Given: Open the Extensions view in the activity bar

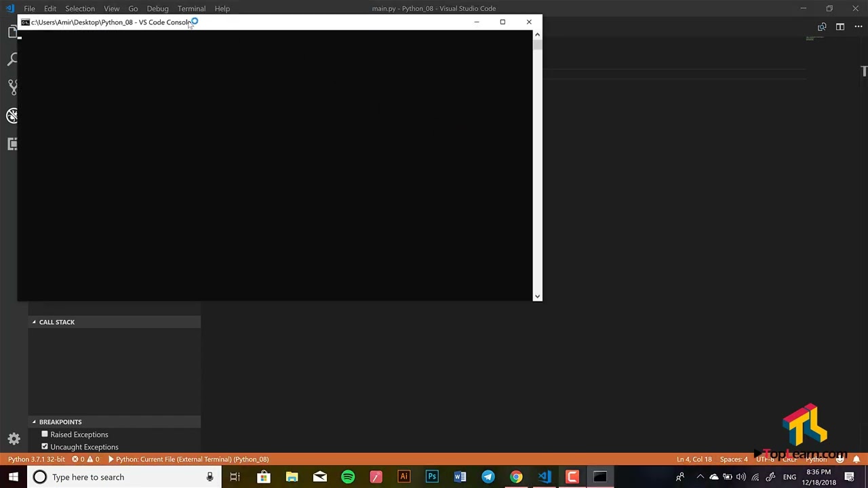Looking at the screenshot, I should click(x=12, y=144).
